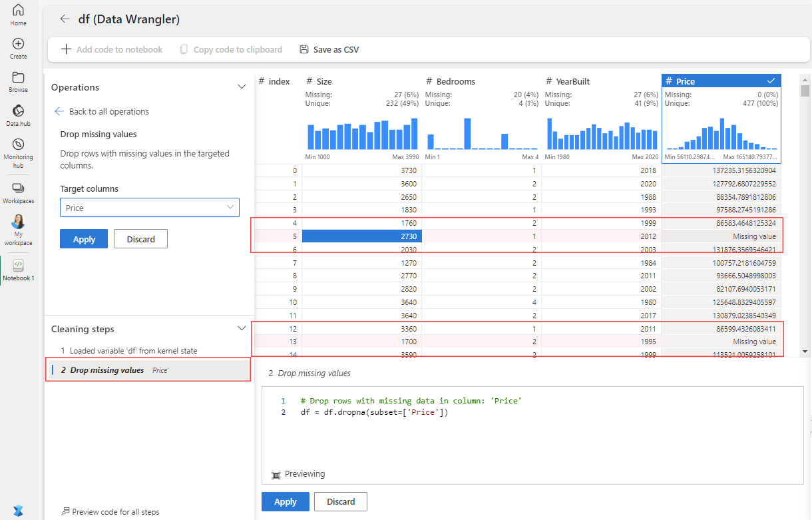
Task: Click Bedrooms cell 4 in row 10
Action: pos(481,302)
